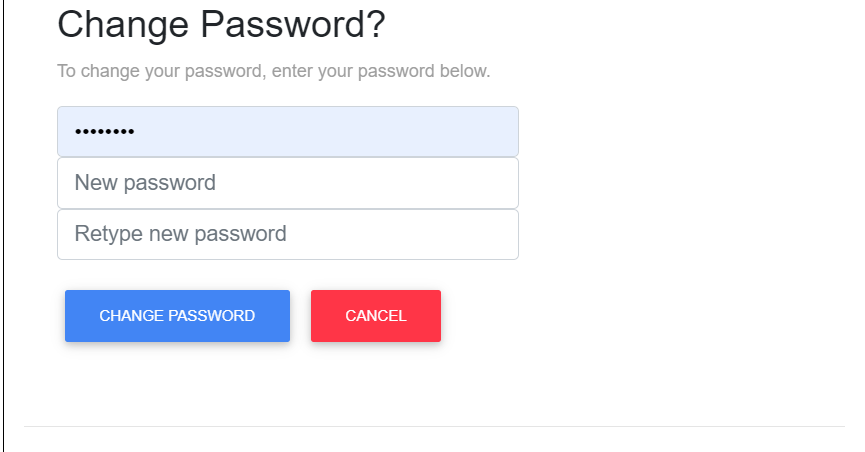
Task: Focus the Retype new password field
Action: point(288,234)
